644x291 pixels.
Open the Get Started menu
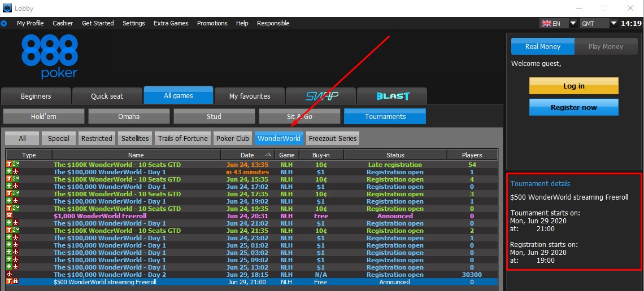coord(98,23)
